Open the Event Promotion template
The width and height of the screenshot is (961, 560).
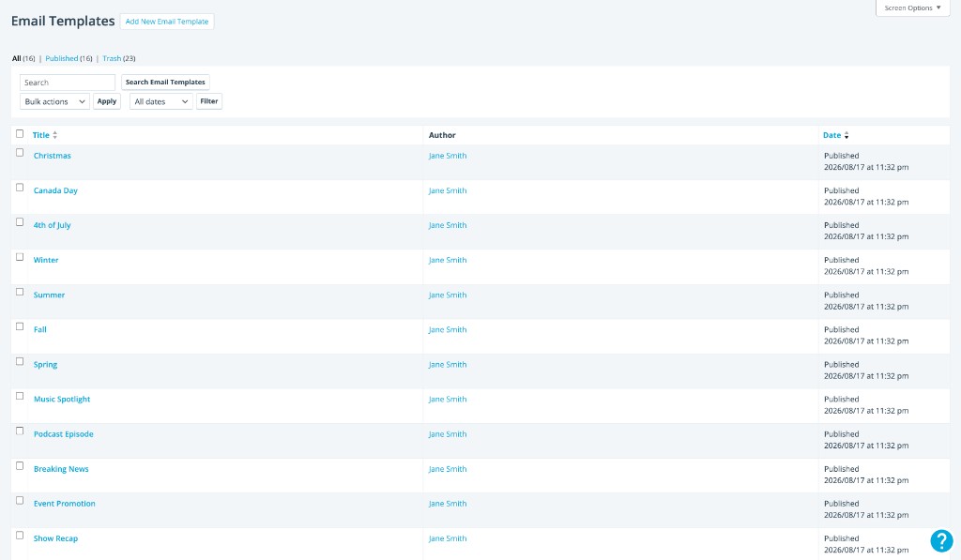[65, 504]
